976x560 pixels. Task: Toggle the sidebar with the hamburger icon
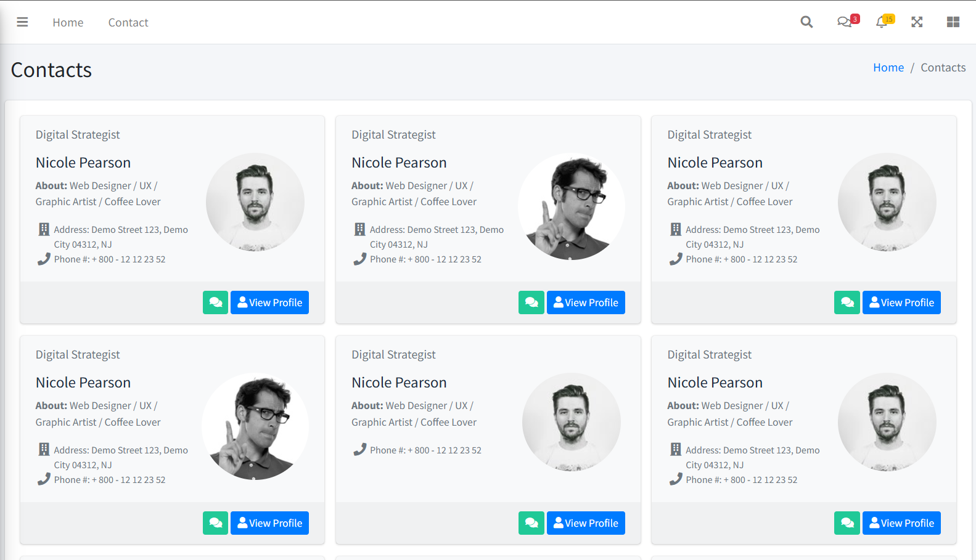tap(22, 22)
